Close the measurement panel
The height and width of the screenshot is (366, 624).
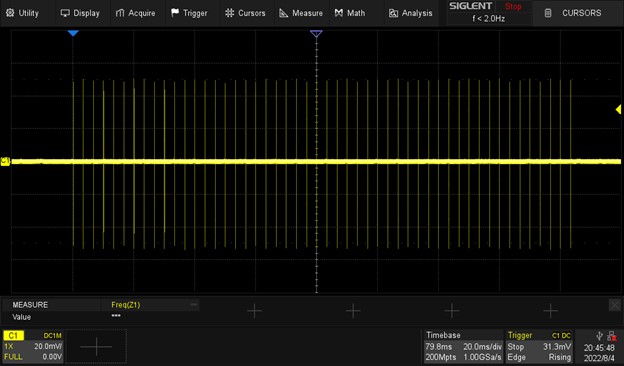(x=614, y=305)
